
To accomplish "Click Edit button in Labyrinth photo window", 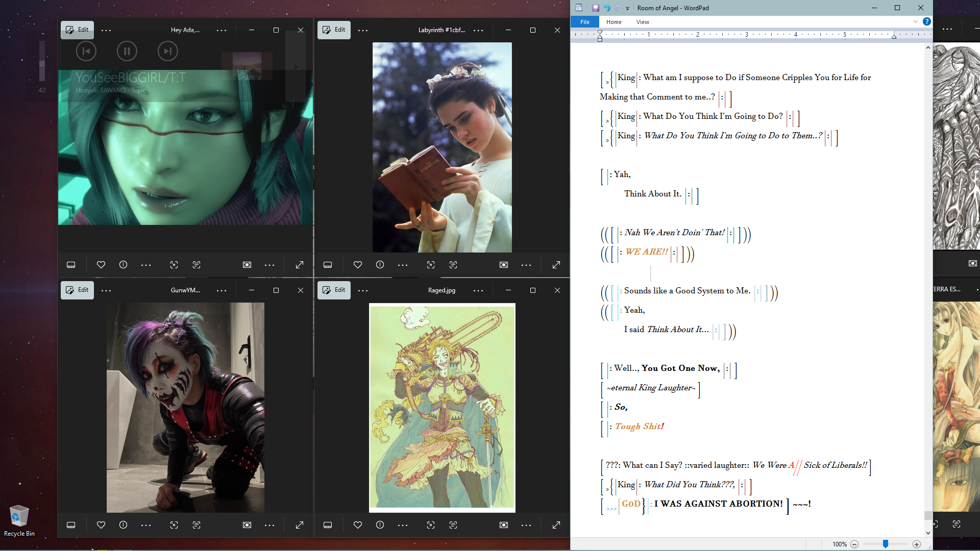I will (x=334, y=30).
